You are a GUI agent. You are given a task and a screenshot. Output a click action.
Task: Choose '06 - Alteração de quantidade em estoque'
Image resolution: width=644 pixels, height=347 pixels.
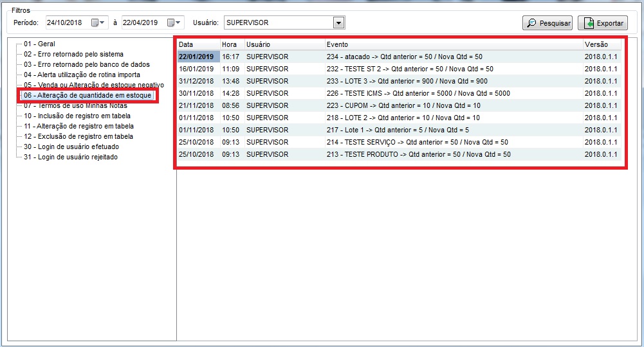[87, 95]
